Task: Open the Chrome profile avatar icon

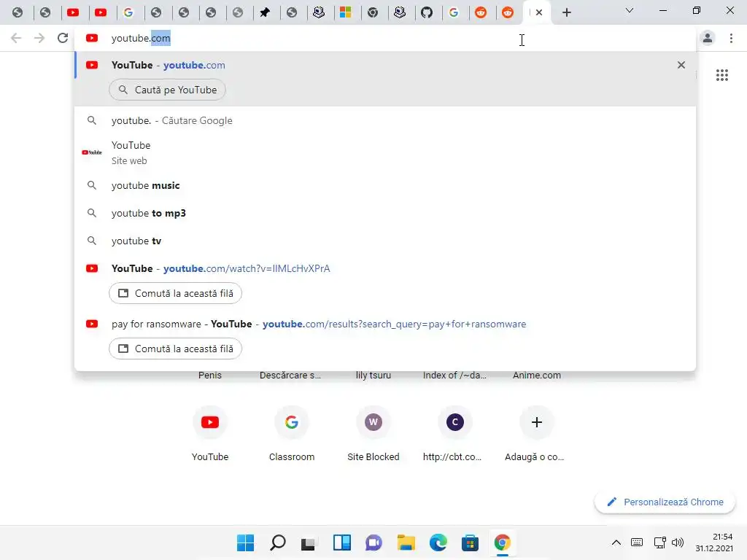Action: 708,38
